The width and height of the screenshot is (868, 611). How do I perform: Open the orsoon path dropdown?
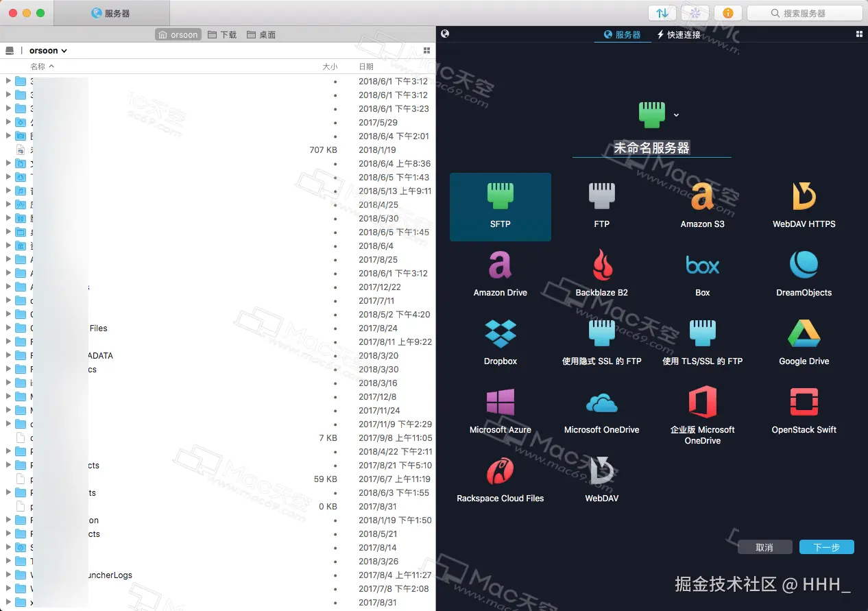pos(48,51)
